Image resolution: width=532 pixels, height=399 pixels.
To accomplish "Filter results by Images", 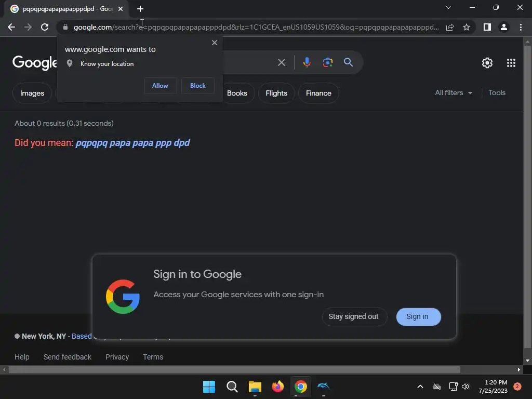I will (x=32, y=93).
